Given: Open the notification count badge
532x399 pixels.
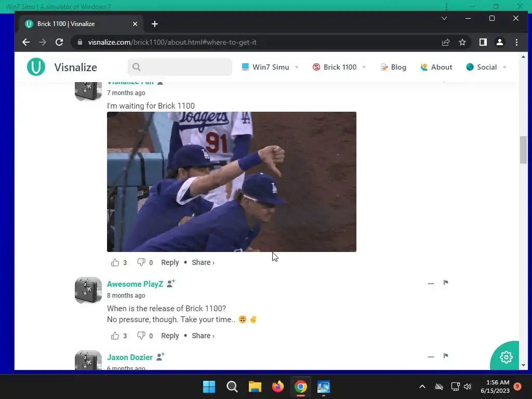Looking at the screenshot, I should 517,387.
